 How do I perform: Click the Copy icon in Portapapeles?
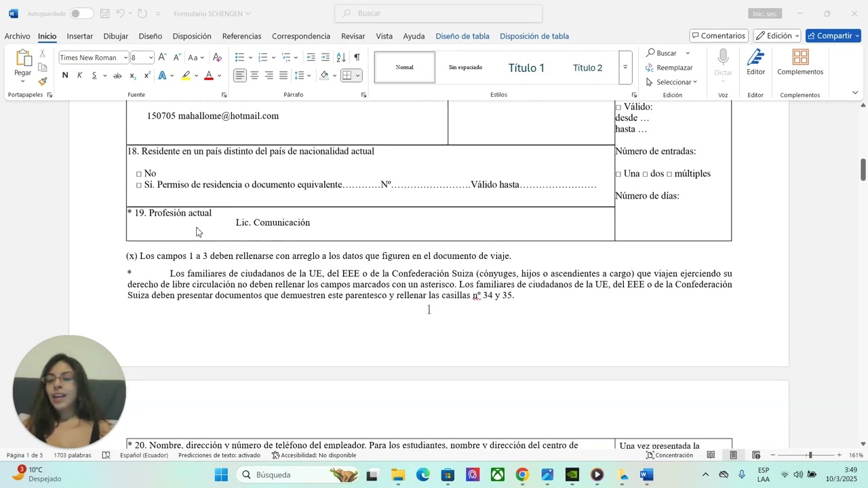(43, 67)
